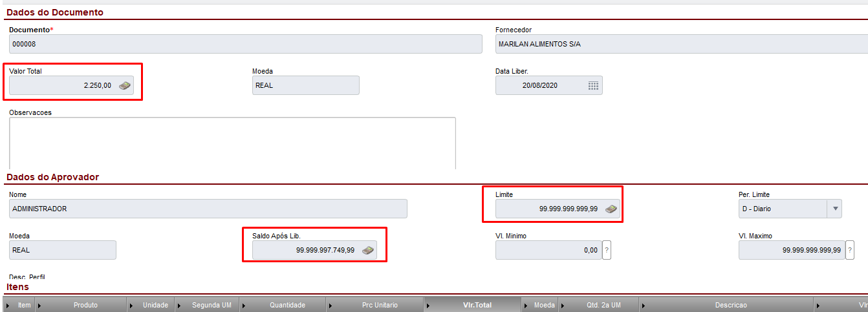Sort by the Descricao column header
Screen dimensions: 868x312
[x=731, y=305]
